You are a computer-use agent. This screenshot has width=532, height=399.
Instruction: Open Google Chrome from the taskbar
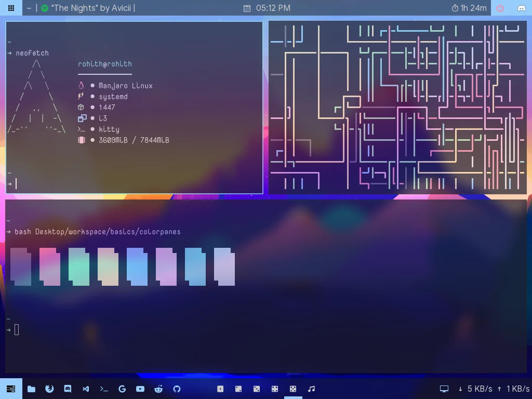click(x=122, y=389)
